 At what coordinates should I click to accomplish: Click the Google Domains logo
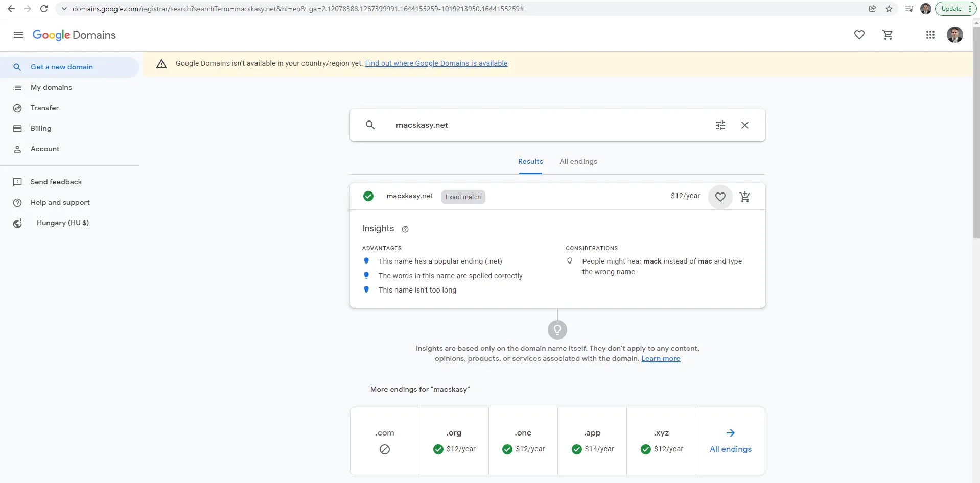pos(74,35)
